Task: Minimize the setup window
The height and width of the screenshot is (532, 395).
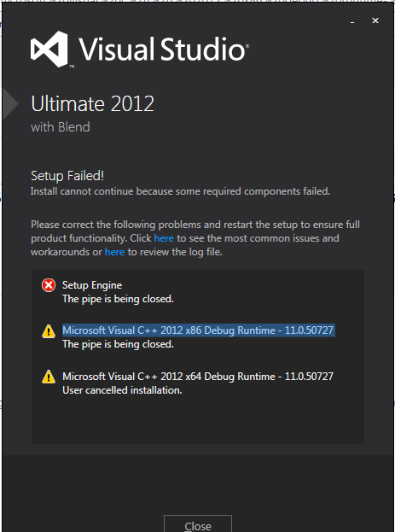Action: click(352, 22)
